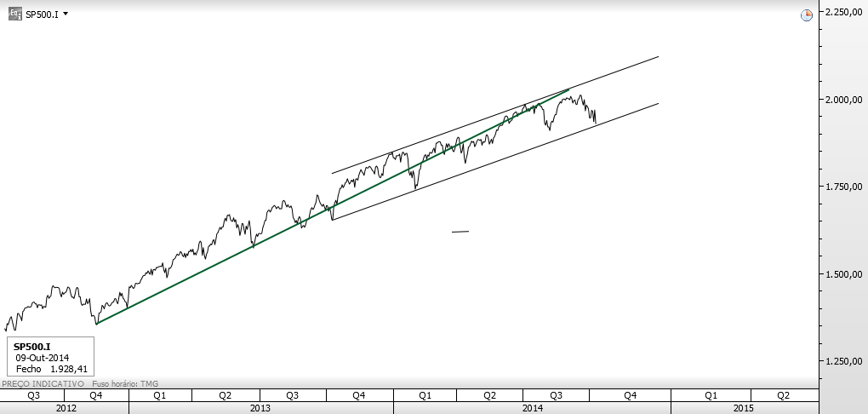Click the Q4 quarter of 2012 on the time axis

pos(96,395)
